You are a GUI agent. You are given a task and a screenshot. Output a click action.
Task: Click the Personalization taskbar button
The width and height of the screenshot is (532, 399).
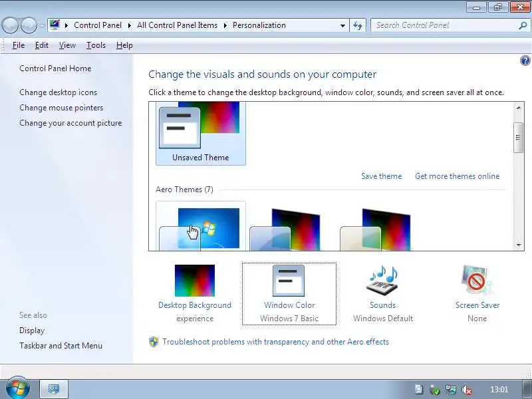(54, 389)
